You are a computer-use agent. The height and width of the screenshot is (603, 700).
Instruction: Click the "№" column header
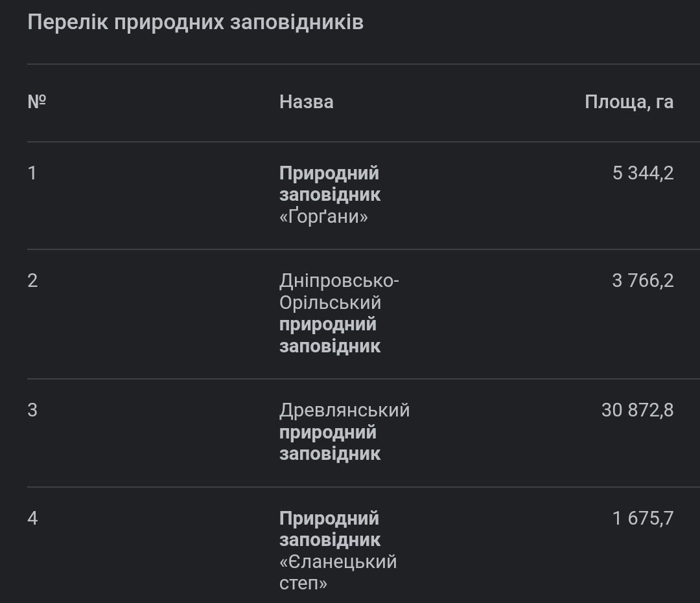(37, 102)
